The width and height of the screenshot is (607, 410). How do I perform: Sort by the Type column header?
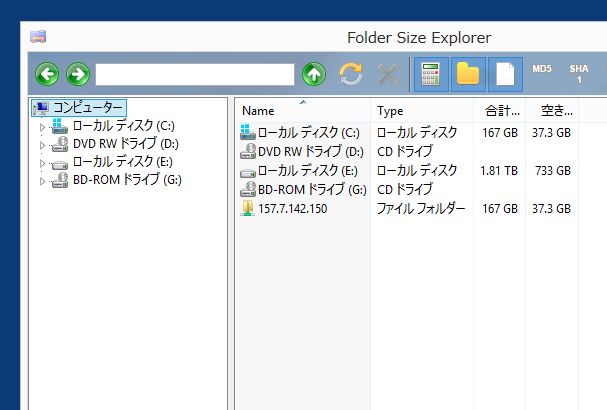click(x=422, y=111)
